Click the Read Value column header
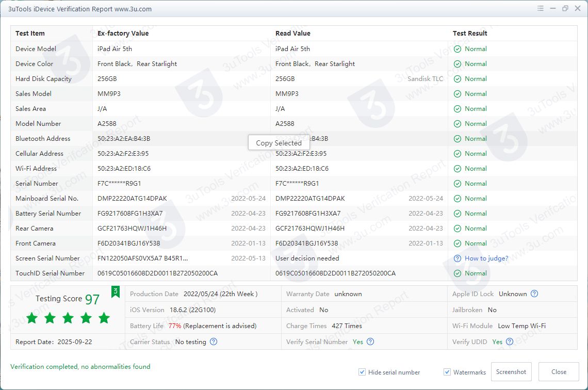 tap(293, 34)
